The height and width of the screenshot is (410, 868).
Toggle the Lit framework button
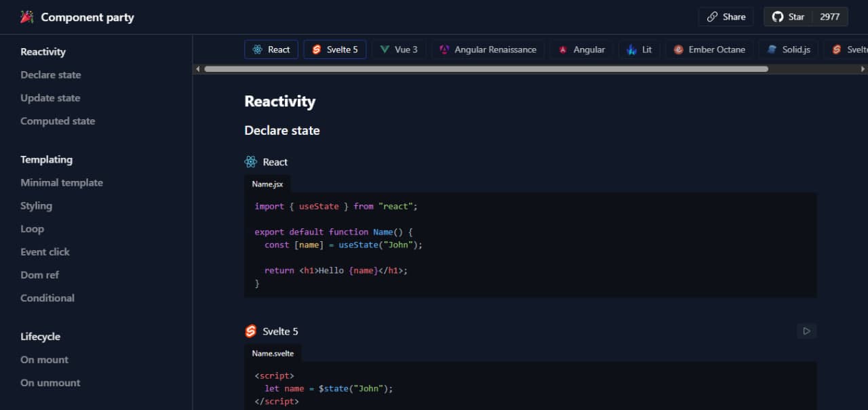pos(639,49)
